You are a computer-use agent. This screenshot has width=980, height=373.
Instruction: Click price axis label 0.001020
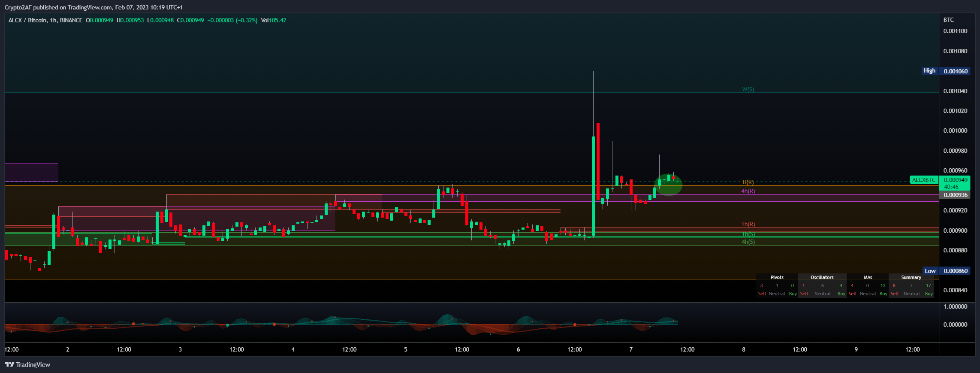954,111
